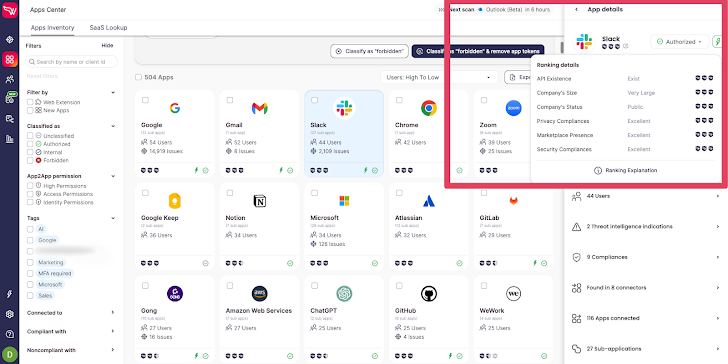Open the 27 Sub-applications row
The width and height of the screenshot is (728, 364).
646,349
